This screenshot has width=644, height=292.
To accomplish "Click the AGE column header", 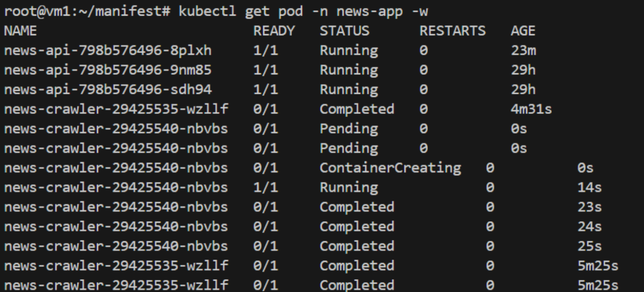I will 522,31.
